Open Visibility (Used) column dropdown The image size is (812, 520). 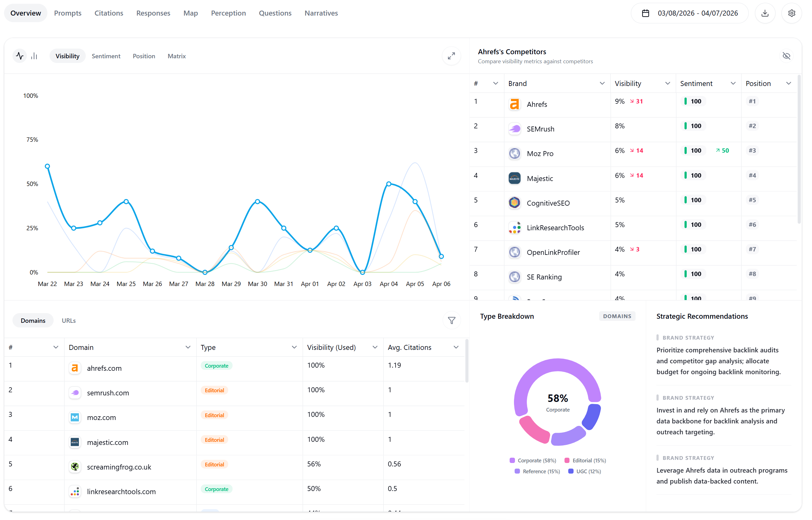(x=375, y=347)
